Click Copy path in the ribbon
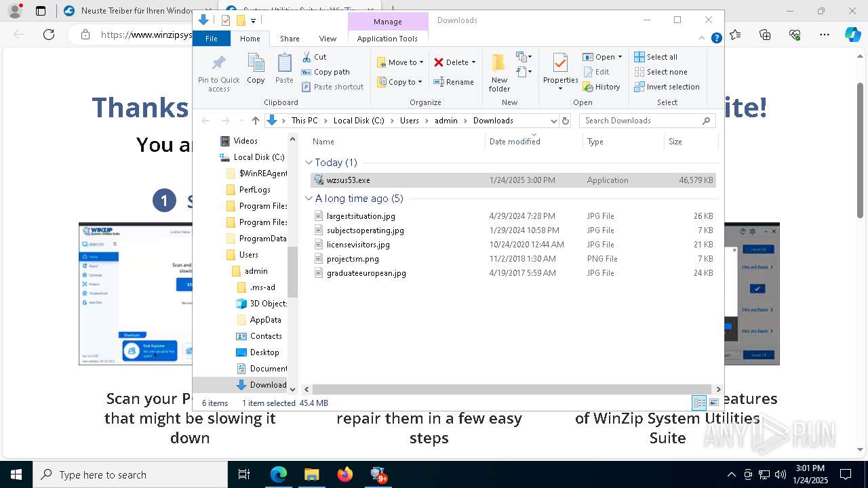The height and width of the screenshot is (488, 868). click(x=325, y=72)
